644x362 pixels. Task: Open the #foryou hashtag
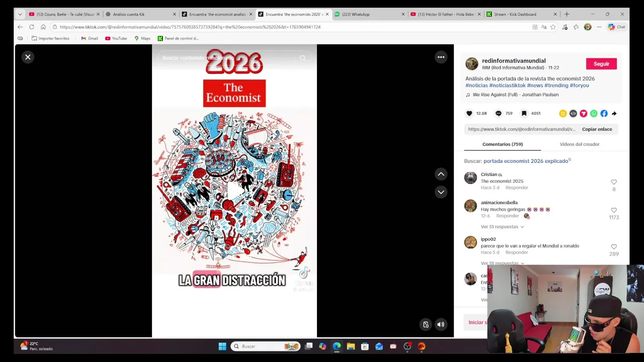point(579,85)
